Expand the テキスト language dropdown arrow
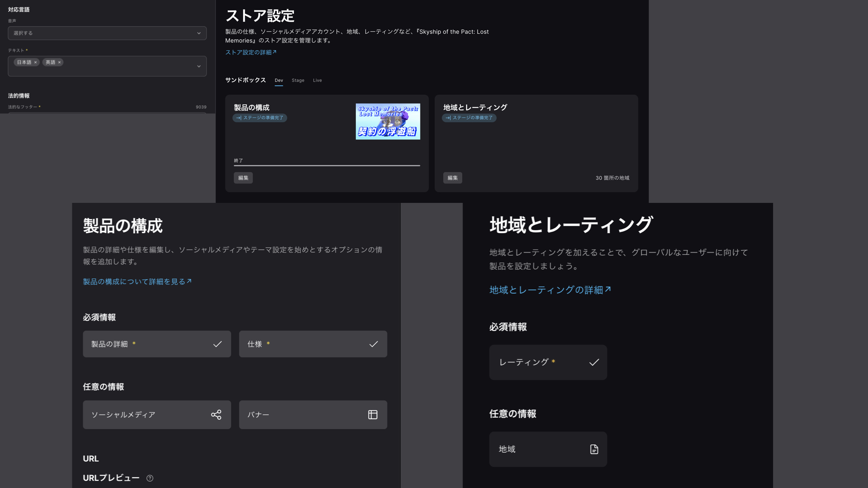Viewport: 868px width, 488px height. click(198, 66)
